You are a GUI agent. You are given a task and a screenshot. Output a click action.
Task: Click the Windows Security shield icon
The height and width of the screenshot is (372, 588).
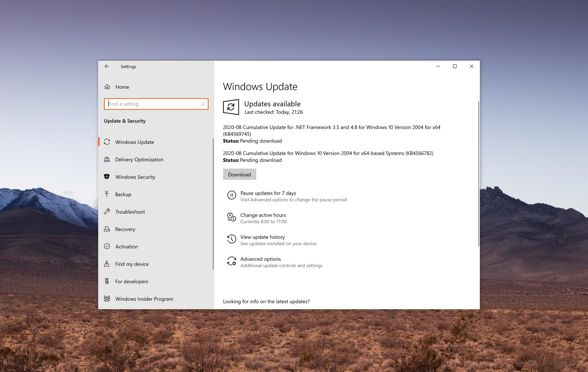tap(107, 177)
